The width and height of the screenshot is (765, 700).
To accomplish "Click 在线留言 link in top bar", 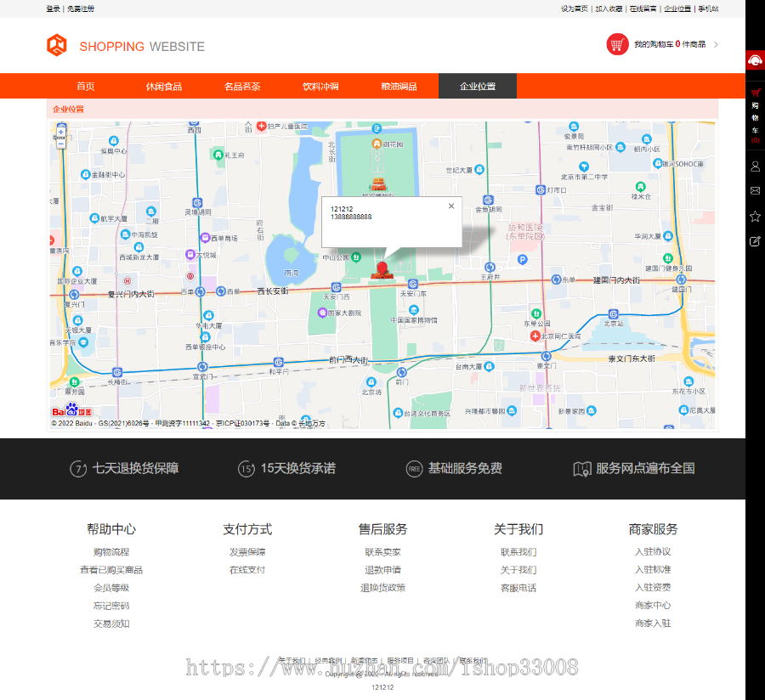I will click(x=643, y=8).
